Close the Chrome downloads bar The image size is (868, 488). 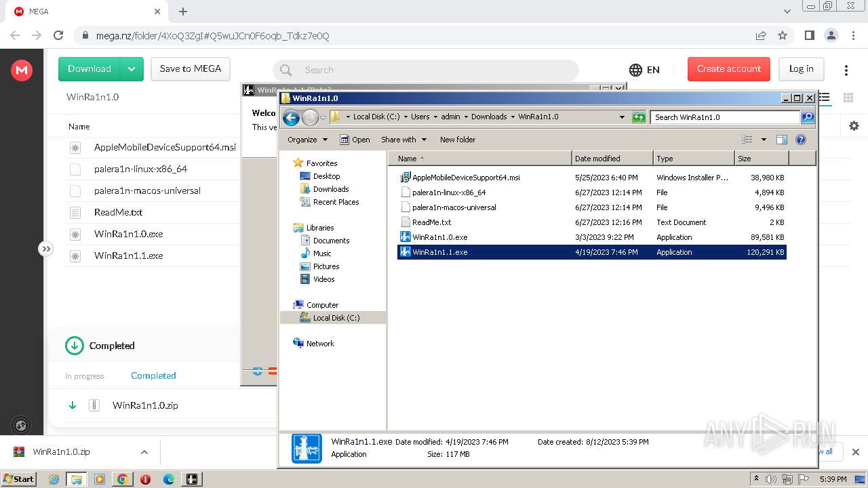(856, 452)
